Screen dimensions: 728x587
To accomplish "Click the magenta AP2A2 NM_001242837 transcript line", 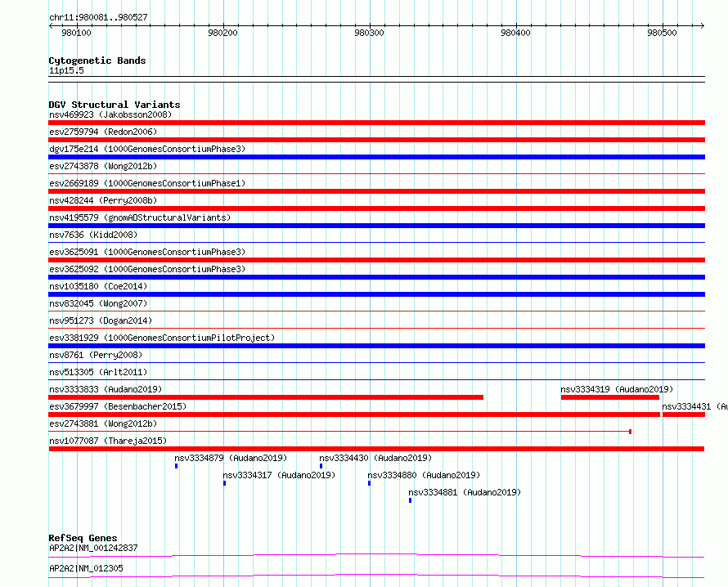I will point(376,555).
